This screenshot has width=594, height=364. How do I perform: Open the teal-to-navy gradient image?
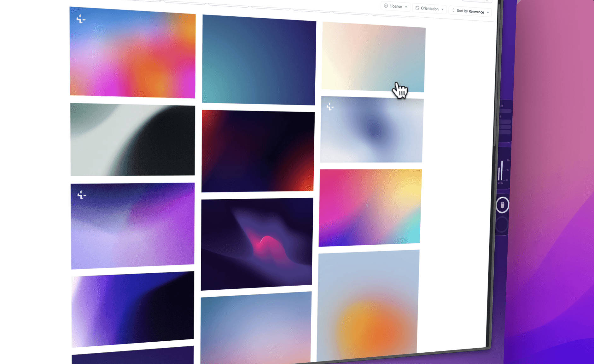tap(259, 60)
